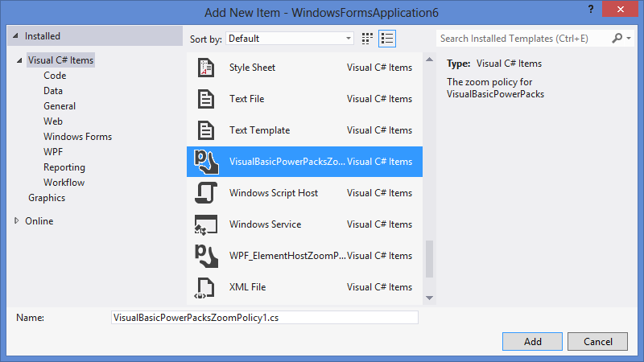Click the Name input field
Screen dimensions: 644x362
point(264,318)
